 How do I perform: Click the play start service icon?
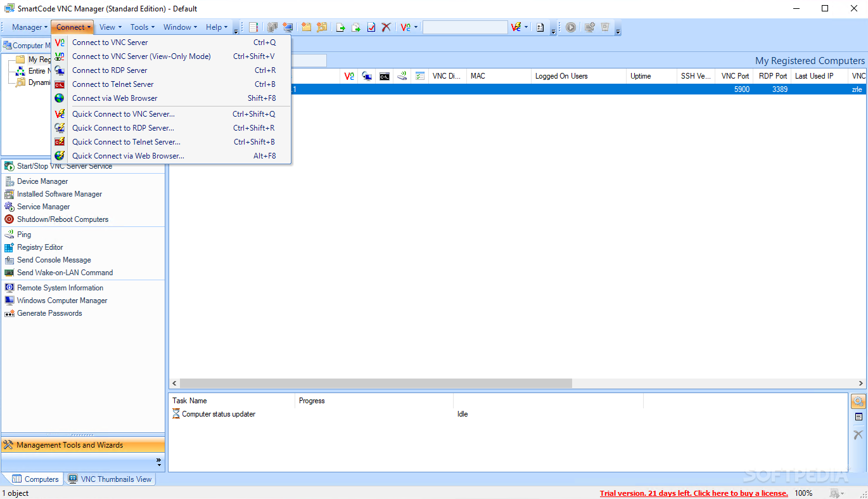point(571,27)
